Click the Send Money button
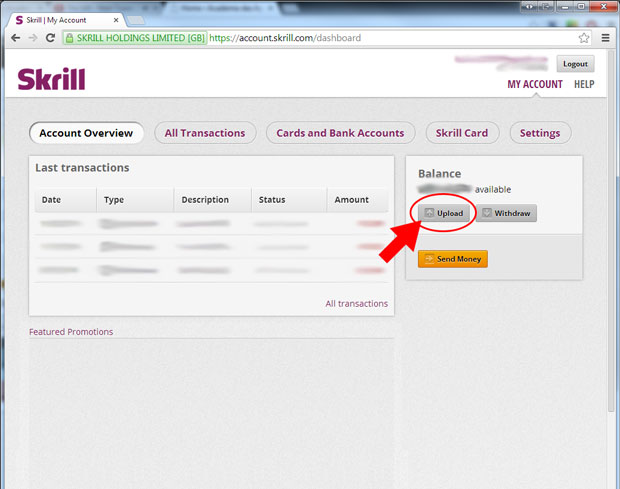The width and height of the screenshot is (620, 489). (453, 259)
